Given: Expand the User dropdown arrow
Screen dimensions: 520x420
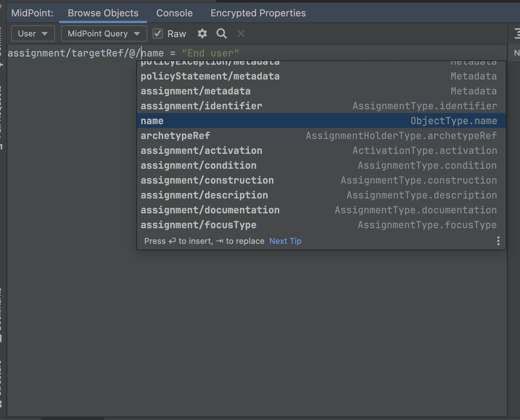Looking at the screenshot, I should tap(45, 33).
